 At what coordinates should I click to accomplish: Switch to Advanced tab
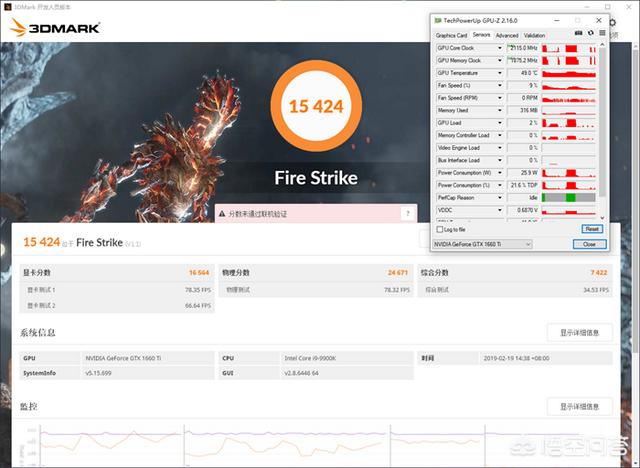tap(507, 35)
